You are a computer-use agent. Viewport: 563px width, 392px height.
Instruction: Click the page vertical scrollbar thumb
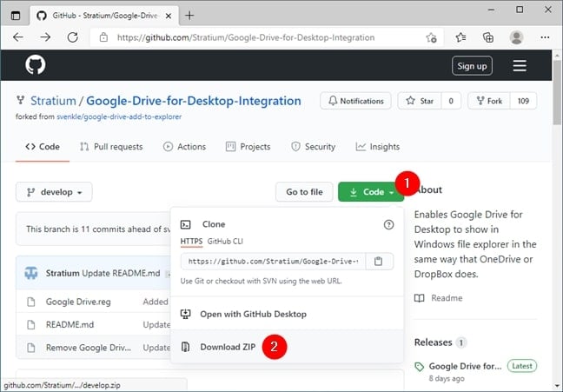[557, 94]
